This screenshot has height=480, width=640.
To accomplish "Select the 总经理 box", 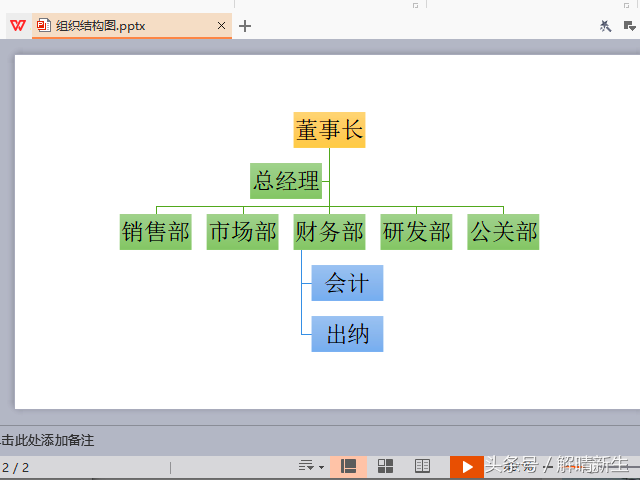I will point(286,181).
